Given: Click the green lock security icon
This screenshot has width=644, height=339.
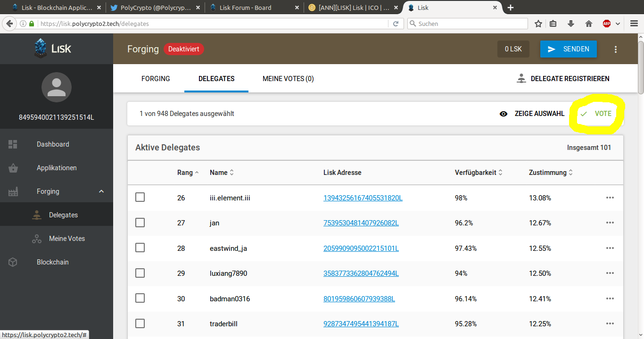Looking at the screenshot, I should [32, 24].
